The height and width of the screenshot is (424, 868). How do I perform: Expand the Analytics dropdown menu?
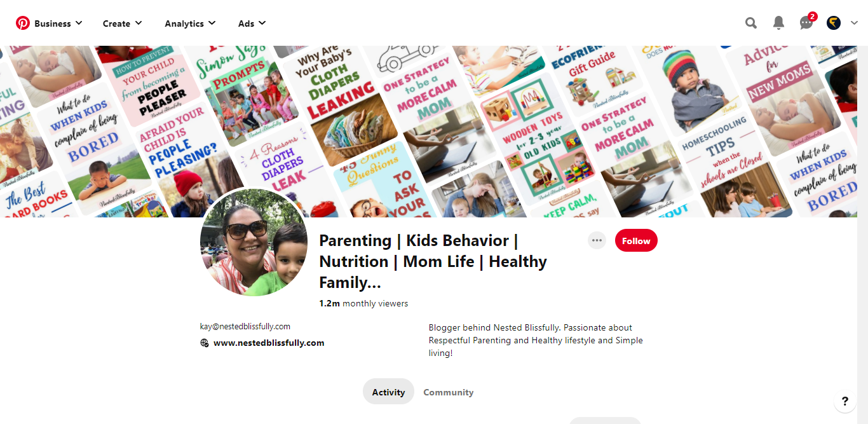(190, 24)
